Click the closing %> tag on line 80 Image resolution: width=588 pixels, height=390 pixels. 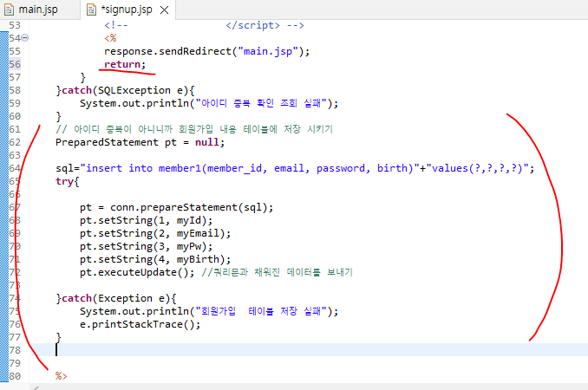point(61,376)
